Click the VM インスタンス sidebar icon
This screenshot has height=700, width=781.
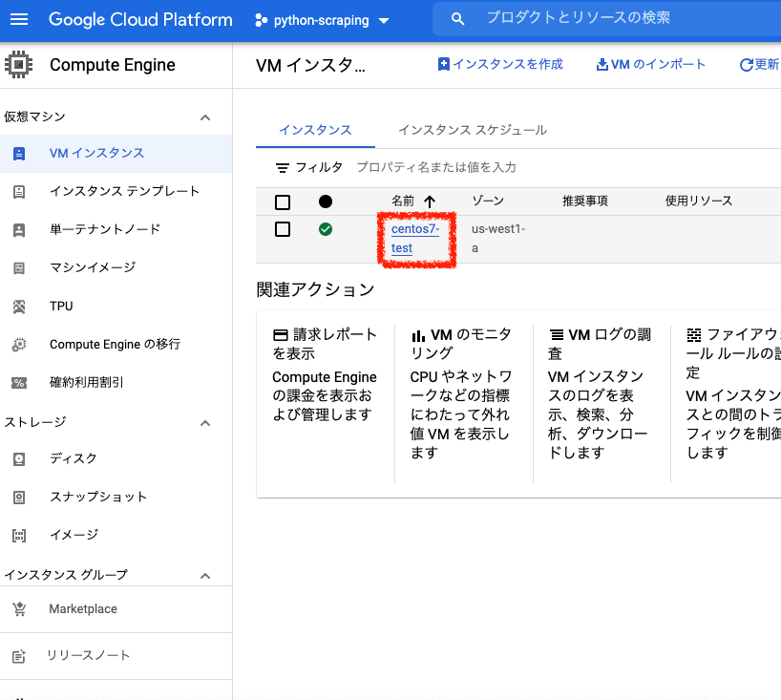tap(19, 154)
